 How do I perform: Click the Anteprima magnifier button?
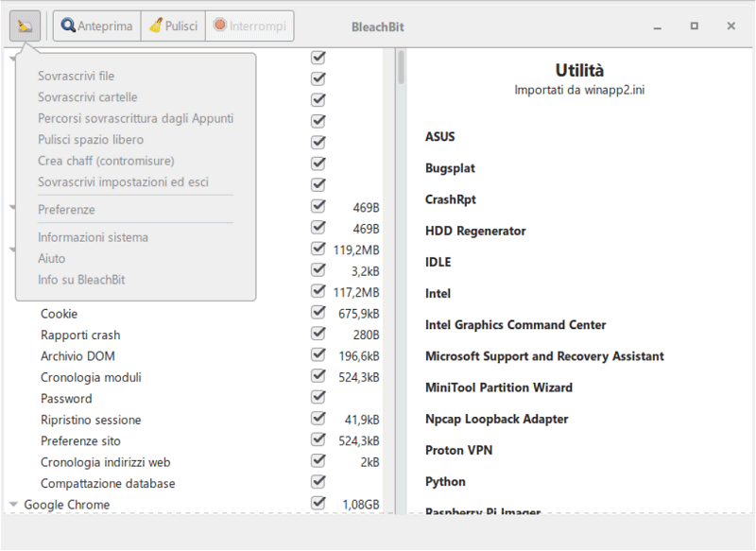[97, 26]
